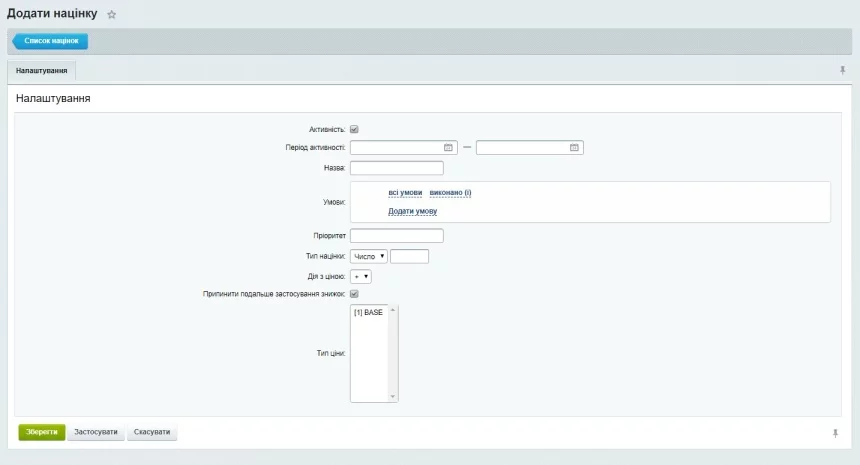The image size is (860, 465).
Task: Click the pin icon beside the bottom buttons
Action: pyautogui.click(x=835, y=433)
